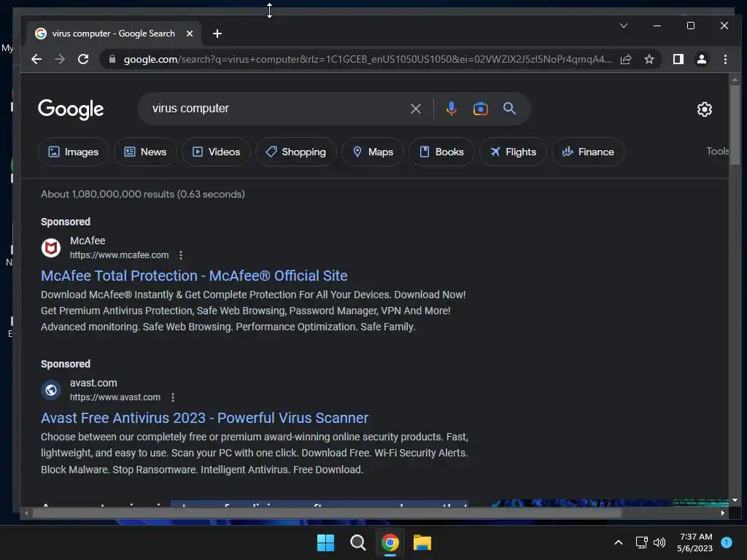Share this page icon in address bar
747x560 pixels.
(x=626, y=59)
